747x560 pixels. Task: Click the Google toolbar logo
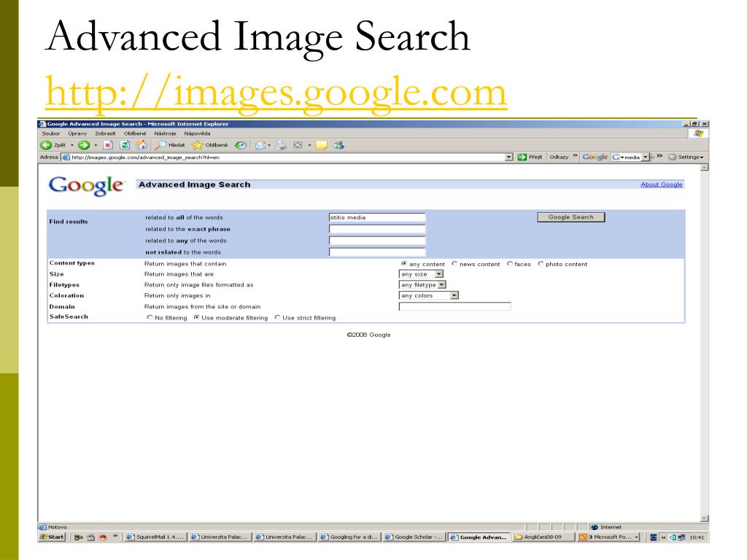tap(595, 157)
